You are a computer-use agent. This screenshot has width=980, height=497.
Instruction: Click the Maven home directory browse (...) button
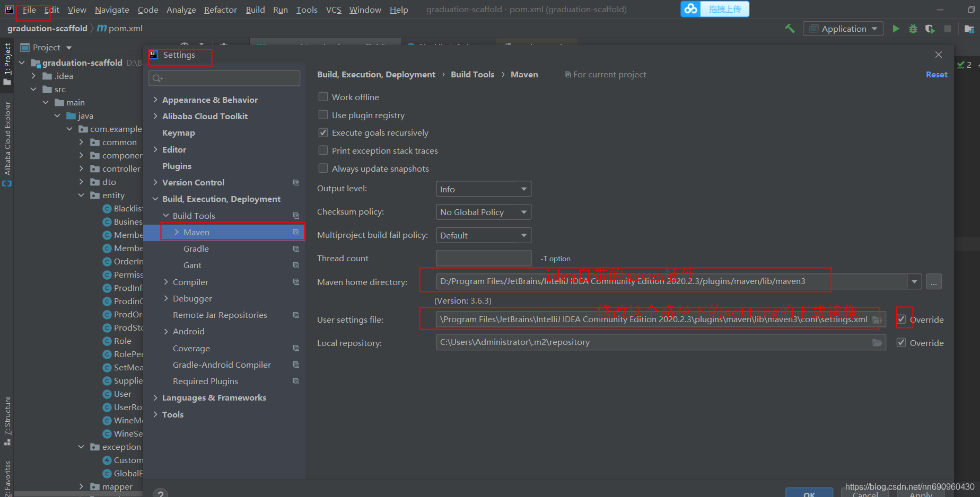[x=934, y=282]
